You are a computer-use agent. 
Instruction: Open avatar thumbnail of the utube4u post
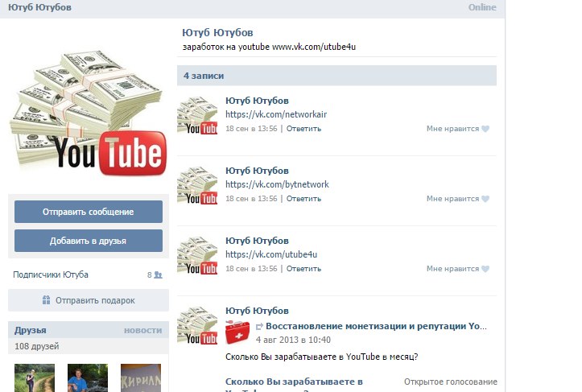197,256
